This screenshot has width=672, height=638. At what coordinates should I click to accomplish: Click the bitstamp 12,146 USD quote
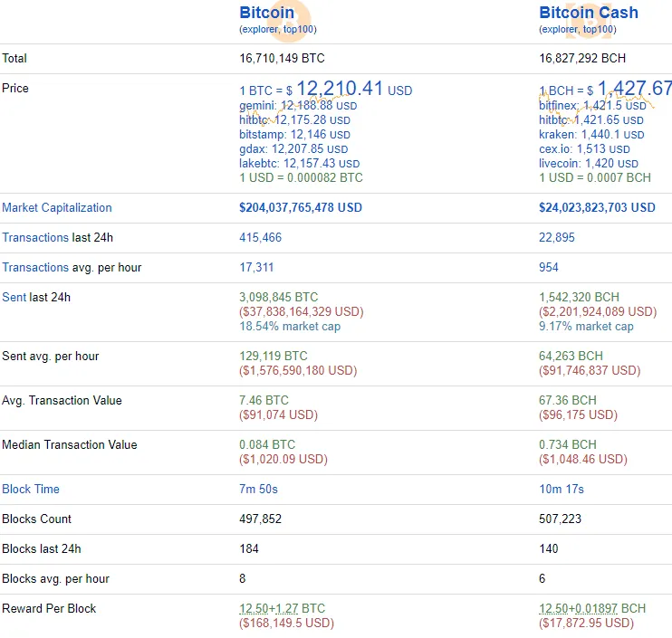coord(294,135)
